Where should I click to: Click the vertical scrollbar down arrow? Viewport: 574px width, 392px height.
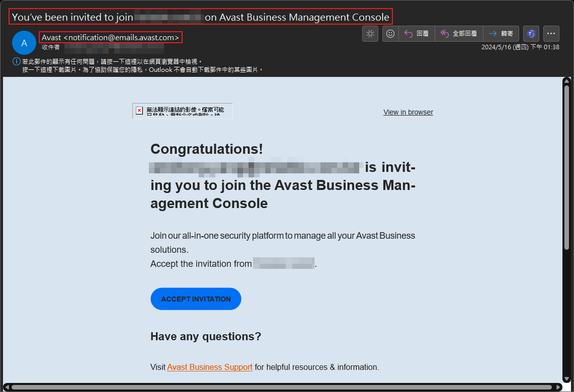(x=566, y=379)
